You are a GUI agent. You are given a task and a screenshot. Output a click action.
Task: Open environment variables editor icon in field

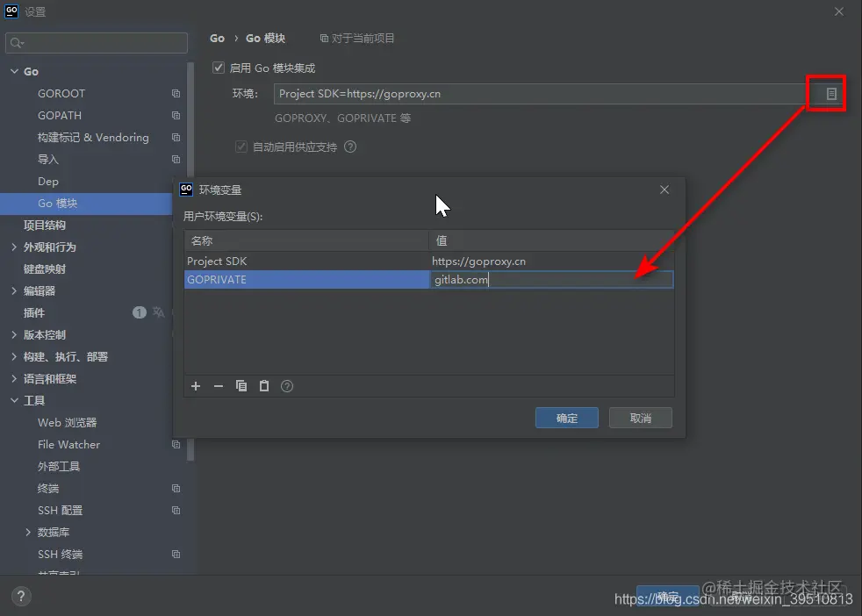click(x=831, y=94)
